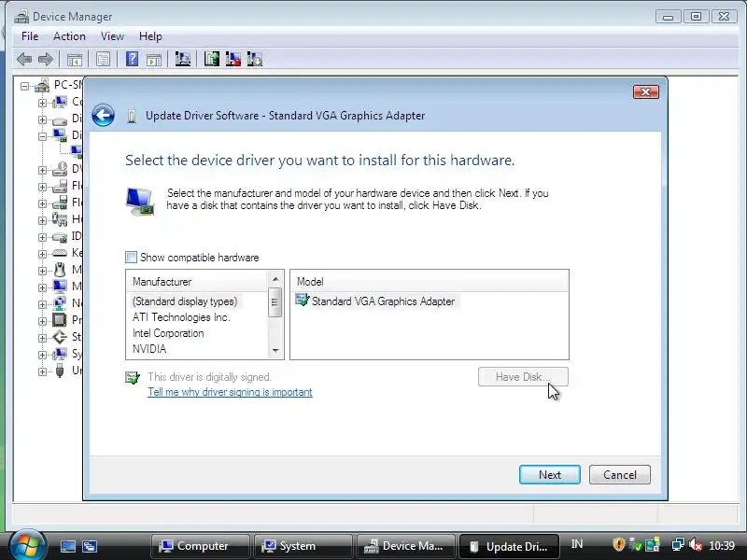Open the File menu
Image resolution: width=747 pixels, height=560 pixels.
point(30,36)
